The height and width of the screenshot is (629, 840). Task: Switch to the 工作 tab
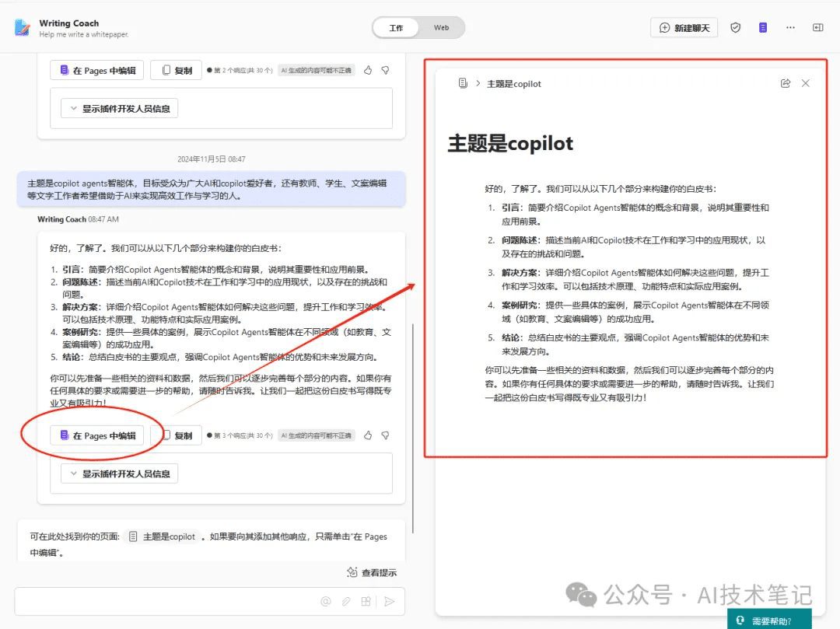pos(396,28)
